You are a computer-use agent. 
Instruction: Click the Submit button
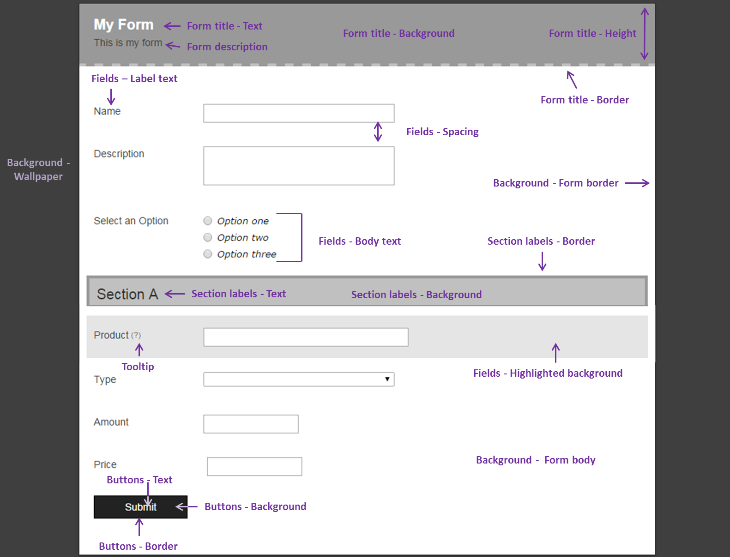pyautogui.click(x=140, y=507)
